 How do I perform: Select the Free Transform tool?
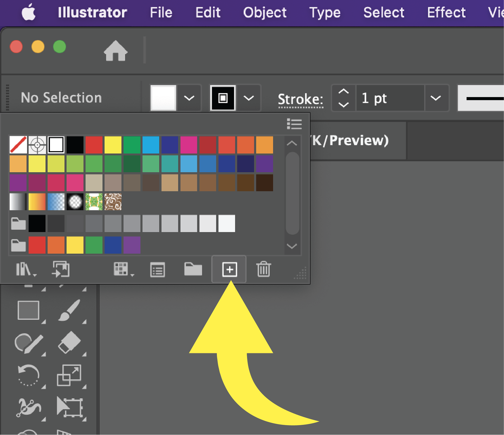[70, 407]
